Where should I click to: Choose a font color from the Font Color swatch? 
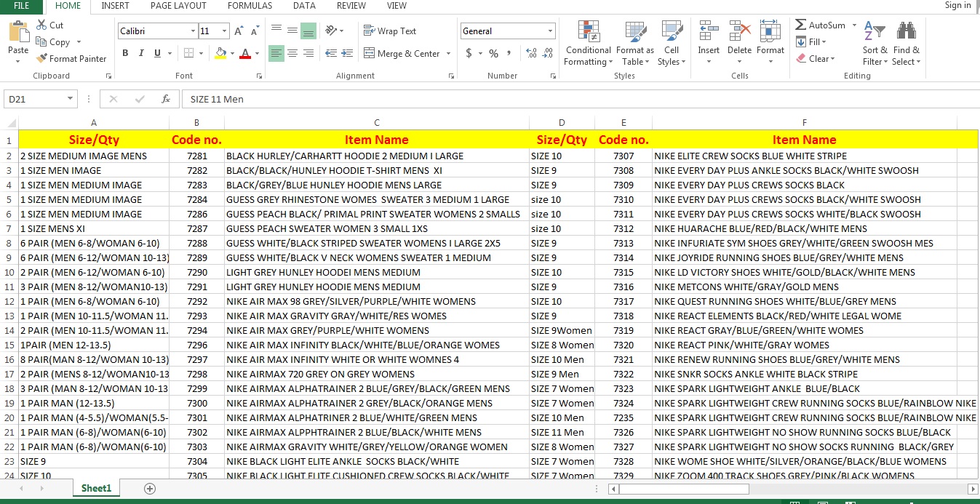(x=244, y=54)
